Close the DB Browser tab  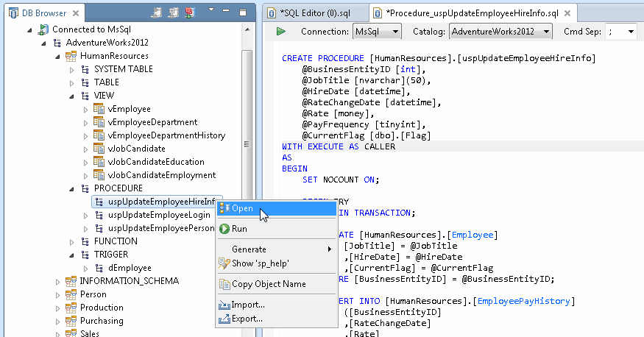(x=74, y=13)
